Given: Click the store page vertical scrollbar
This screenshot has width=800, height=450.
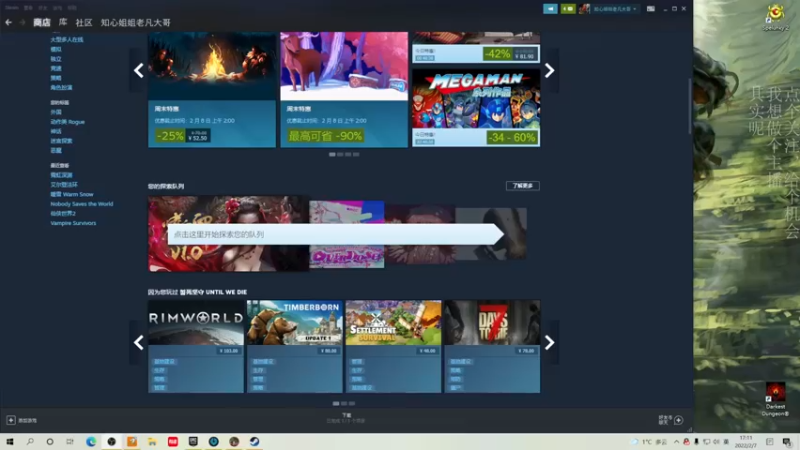Looking at the screenshot, I should (690, 106).
